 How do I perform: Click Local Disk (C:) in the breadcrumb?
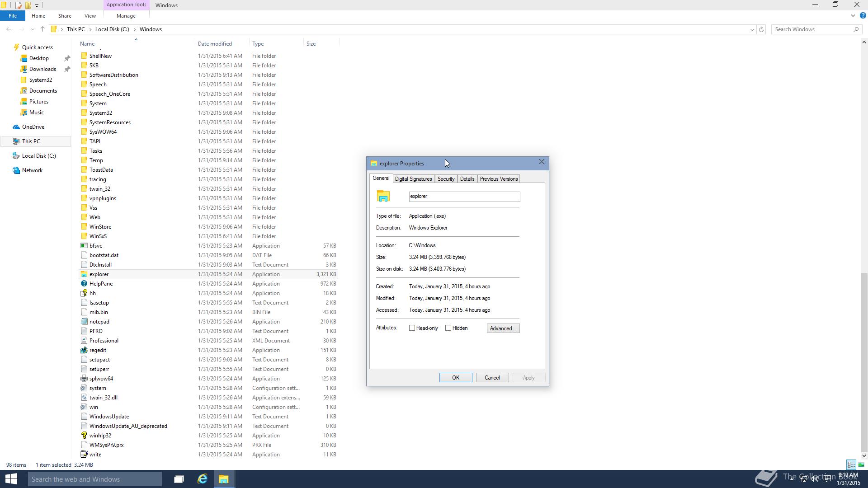pos(112,29)
